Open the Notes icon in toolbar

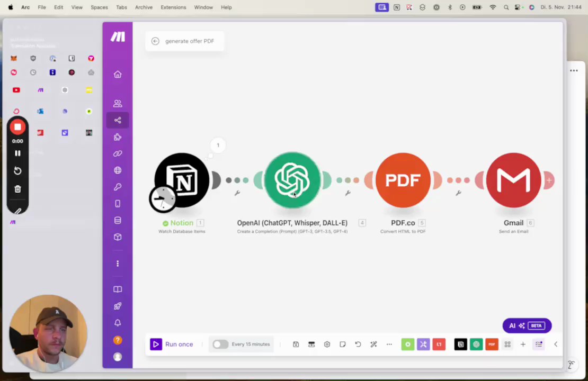(343, 344)
